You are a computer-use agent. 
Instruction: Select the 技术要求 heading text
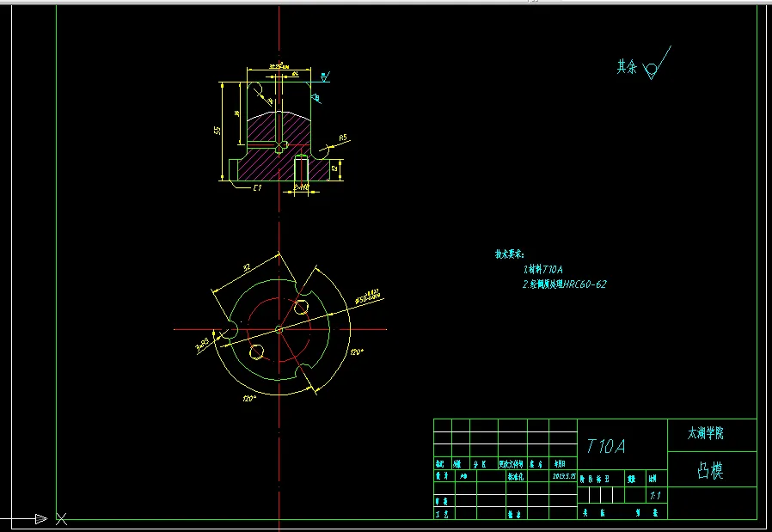click(510, 254)
